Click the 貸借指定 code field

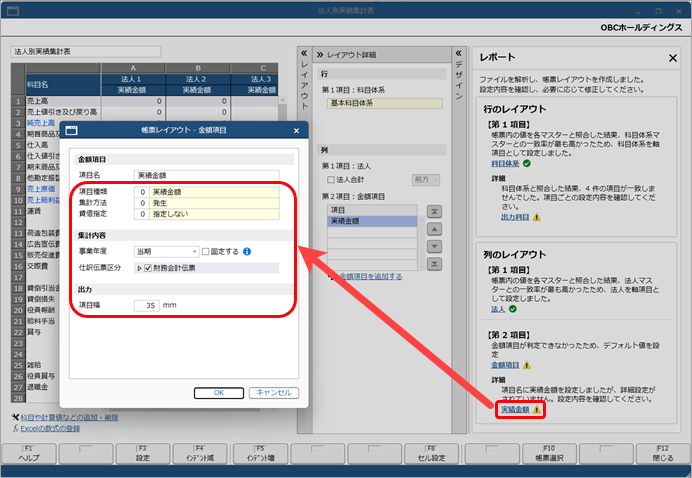coord(142,214)
